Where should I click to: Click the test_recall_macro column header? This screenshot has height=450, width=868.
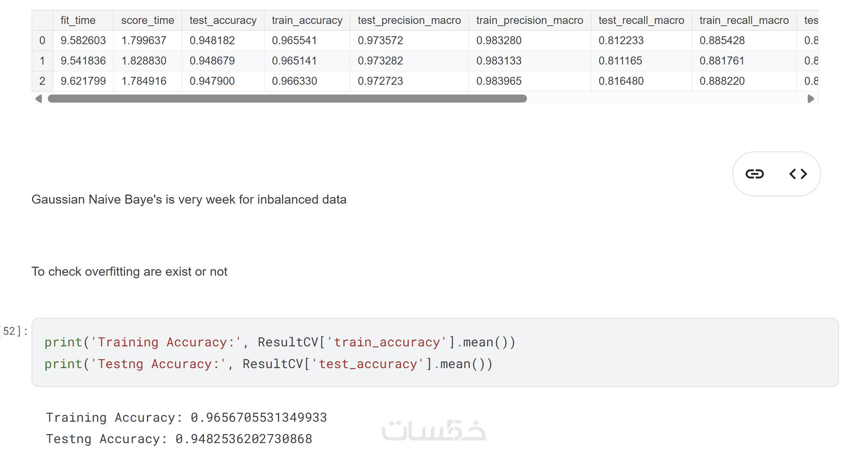(x=641, y=20)
